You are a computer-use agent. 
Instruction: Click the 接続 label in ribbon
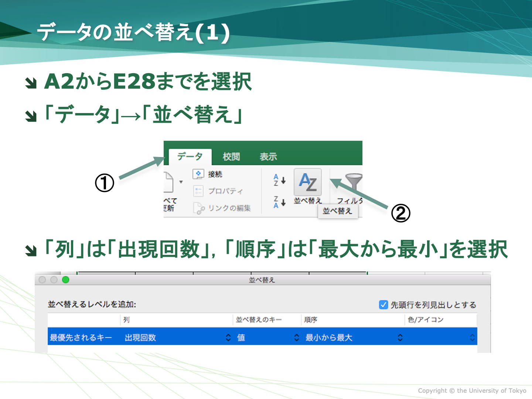(215, 174)
